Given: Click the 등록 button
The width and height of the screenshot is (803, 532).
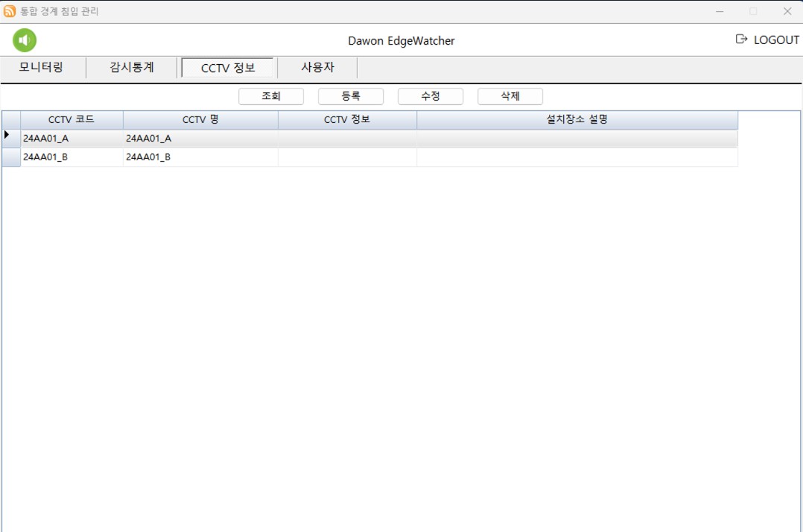Looking at the screenshot, I should coord(351,96).
